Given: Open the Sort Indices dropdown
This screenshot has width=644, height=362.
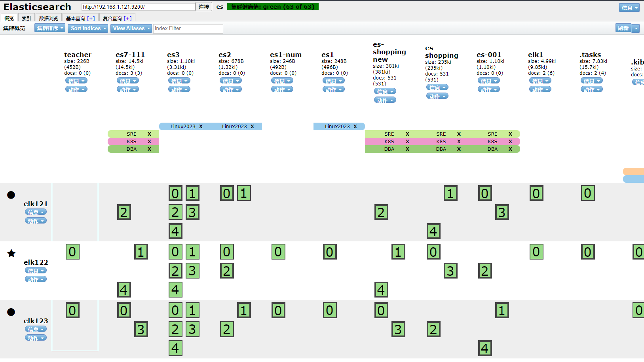Looking at the screenshot, I should tap(88, 28).
